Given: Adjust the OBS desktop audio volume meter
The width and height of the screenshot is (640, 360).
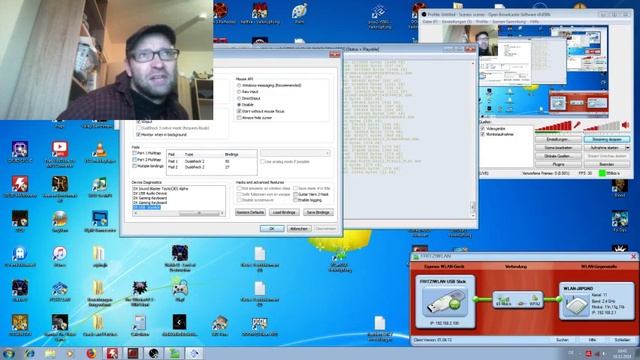Looking at the screenshot, I should click(602, 127).
